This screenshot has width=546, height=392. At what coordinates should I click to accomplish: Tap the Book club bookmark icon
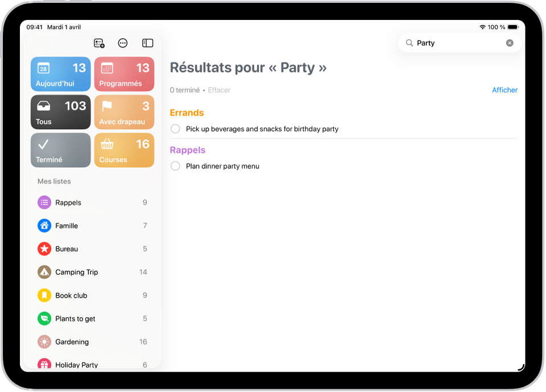(x=44, y=295)
